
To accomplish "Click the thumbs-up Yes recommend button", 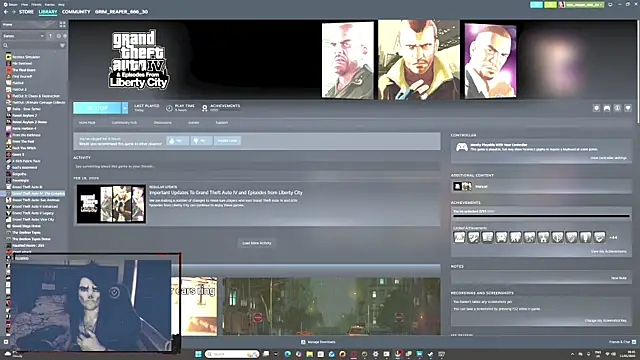I will 177,141.
